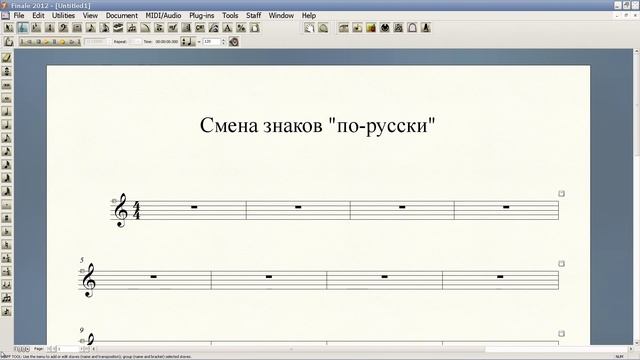640x360 pixels.
Task: Click the vertical scrollbar on the right
Action: click(636, 197)
